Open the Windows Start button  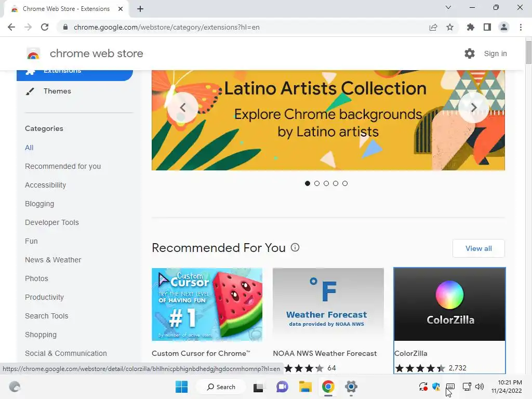pos(181,387)
